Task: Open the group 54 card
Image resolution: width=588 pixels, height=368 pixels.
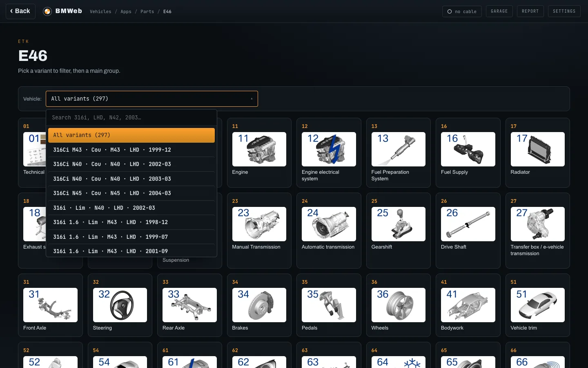Action: 120,355
